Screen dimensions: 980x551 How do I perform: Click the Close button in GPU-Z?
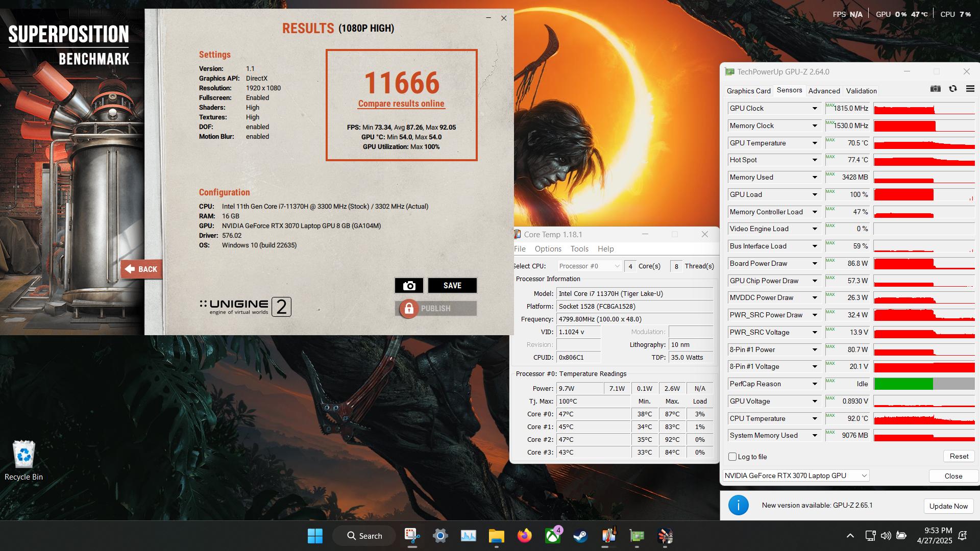953,476
